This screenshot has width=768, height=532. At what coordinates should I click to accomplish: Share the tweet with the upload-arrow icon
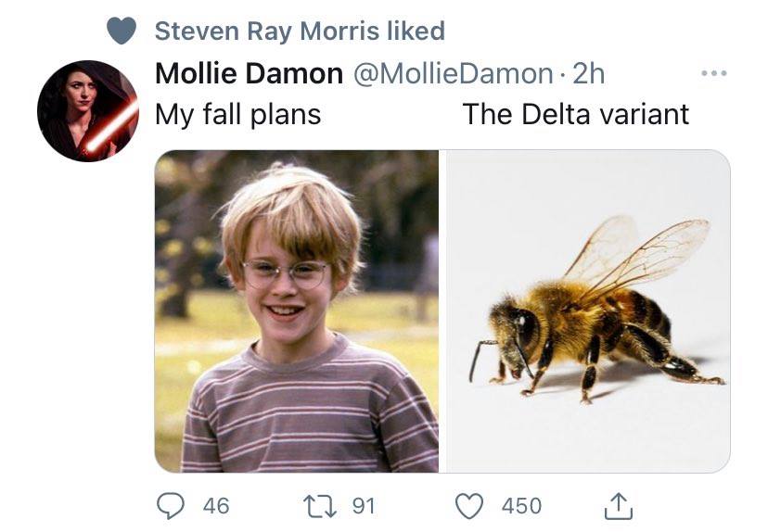pos(618,505)
